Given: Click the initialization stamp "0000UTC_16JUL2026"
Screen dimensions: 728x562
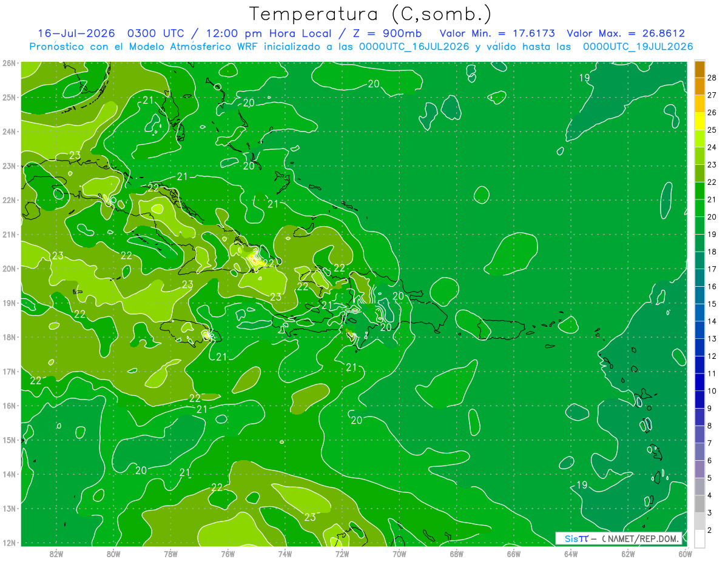Looking at the screenshot, I should point(415,47).
